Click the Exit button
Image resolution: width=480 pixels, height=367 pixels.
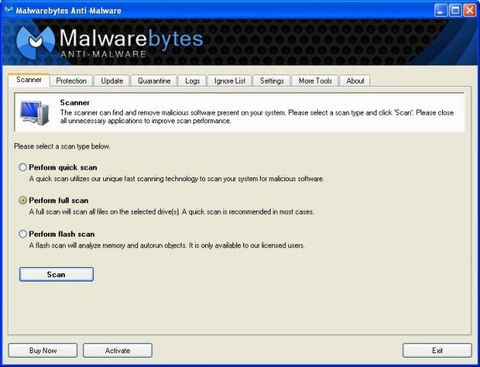point(437,351)
